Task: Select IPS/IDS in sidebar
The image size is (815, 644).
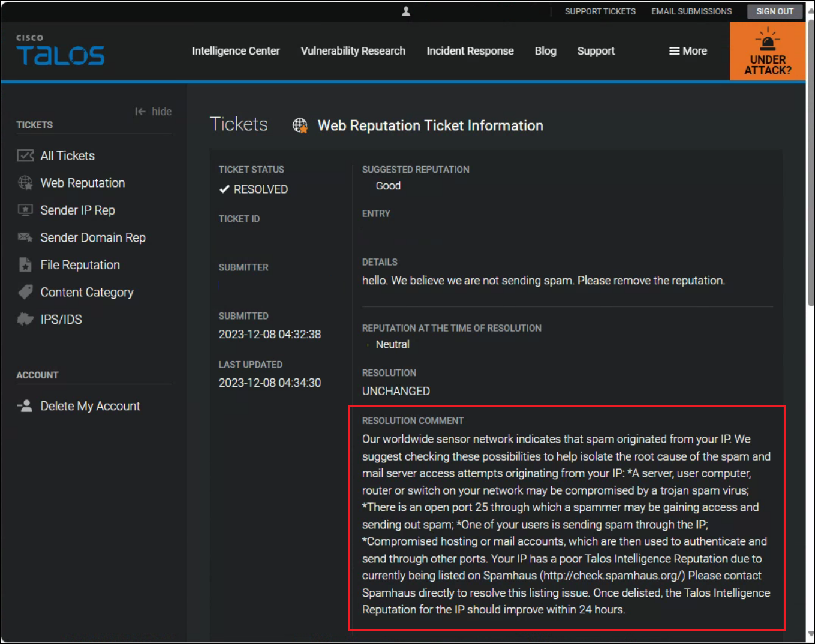Action: coord(61,320)
